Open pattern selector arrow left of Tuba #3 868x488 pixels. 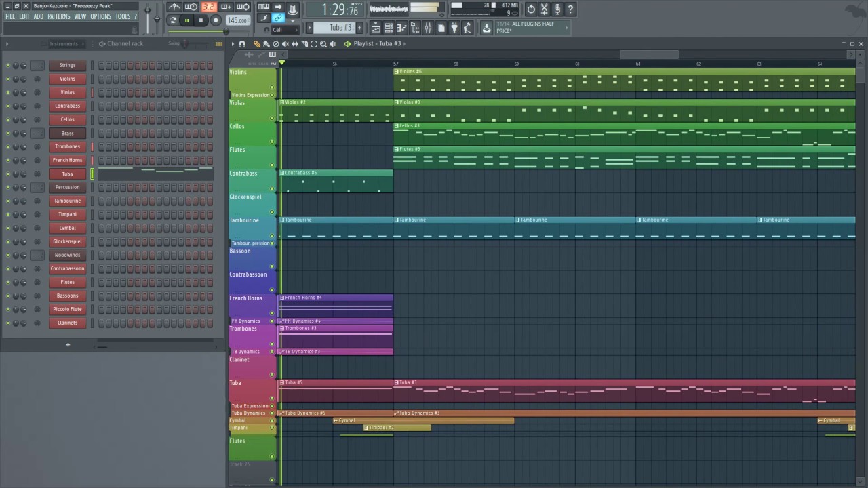309,28
